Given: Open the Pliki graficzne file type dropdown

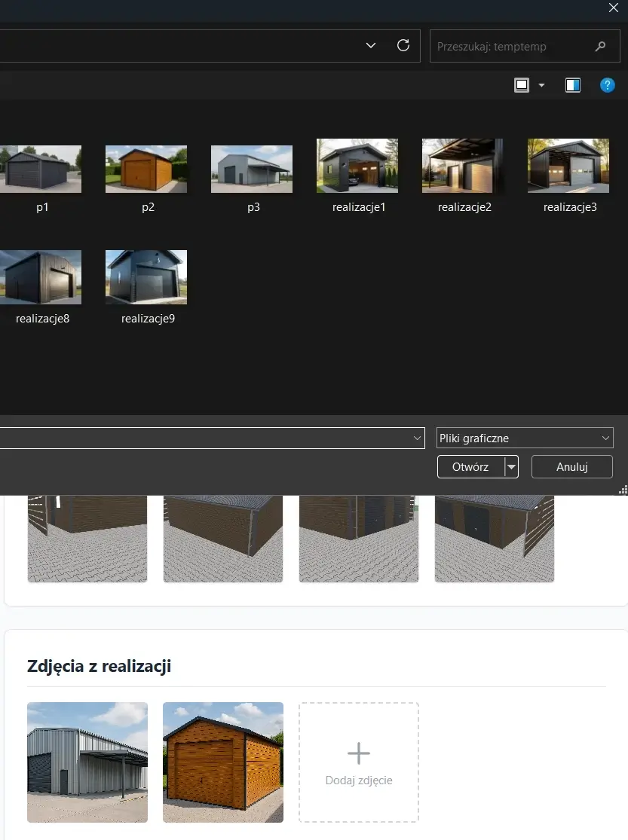Looking at the screenshot, I should [525, 438].
